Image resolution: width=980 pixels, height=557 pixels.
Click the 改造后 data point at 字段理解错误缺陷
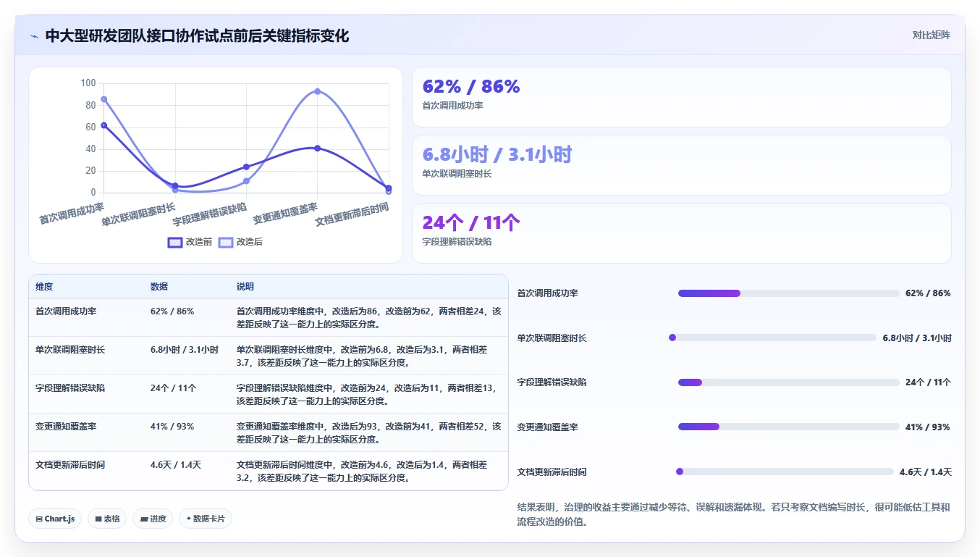[246, 181]
